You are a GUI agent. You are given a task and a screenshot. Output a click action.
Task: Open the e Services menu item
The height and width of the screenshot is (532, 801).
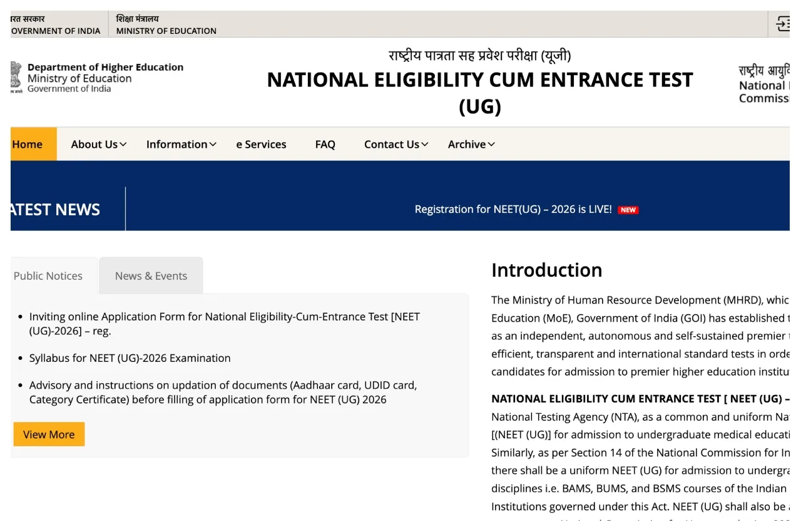click(261, 144)
